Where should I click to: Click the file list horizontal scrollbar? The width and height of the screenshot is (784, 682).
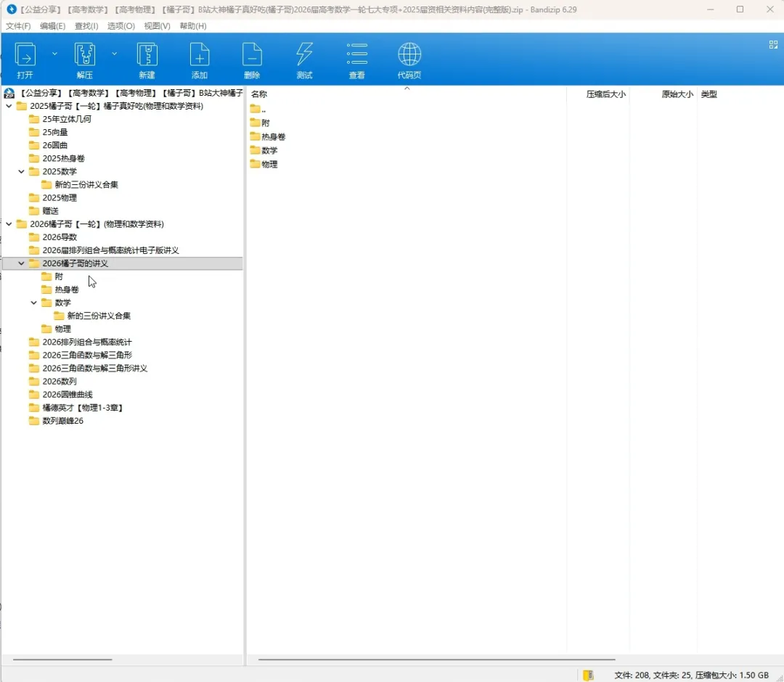pyautogui.click(x=436, y=660)
